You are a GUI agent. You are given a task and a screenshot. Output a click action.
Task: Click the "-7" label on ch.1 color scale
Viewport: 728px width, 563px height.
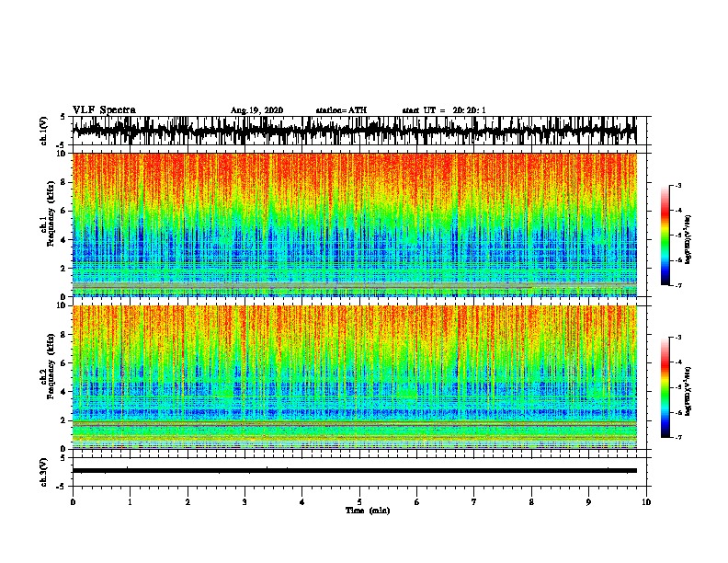(x=677, y=285)
